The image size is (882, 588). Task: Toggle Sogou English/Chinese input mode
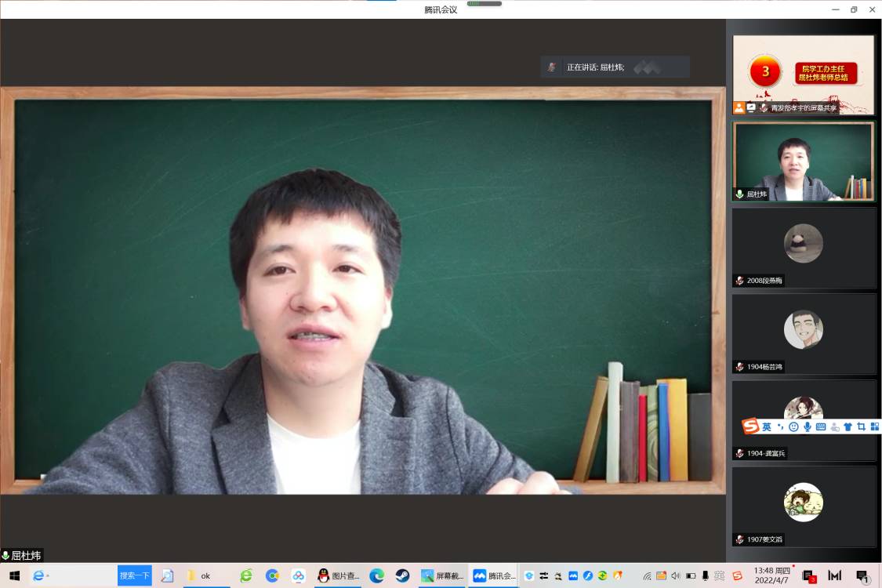tap(767, 426)
